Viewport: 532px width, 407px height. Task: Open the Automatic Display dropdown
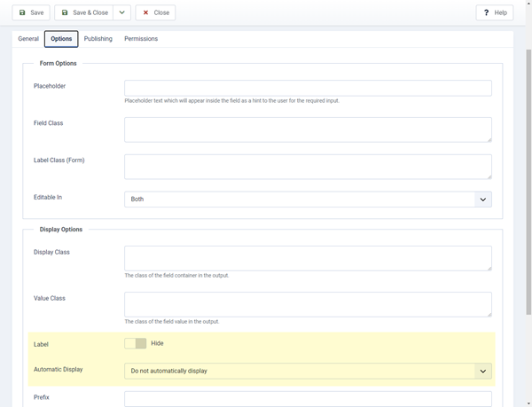pos(308,371)
